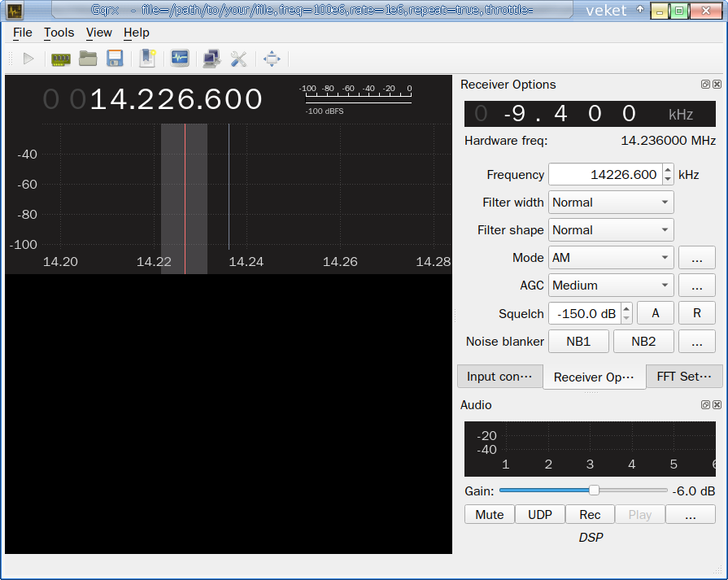This screenshot has height=580, width=728.
Task: Undock the Audio panel
Action: (x=705, y=404)
